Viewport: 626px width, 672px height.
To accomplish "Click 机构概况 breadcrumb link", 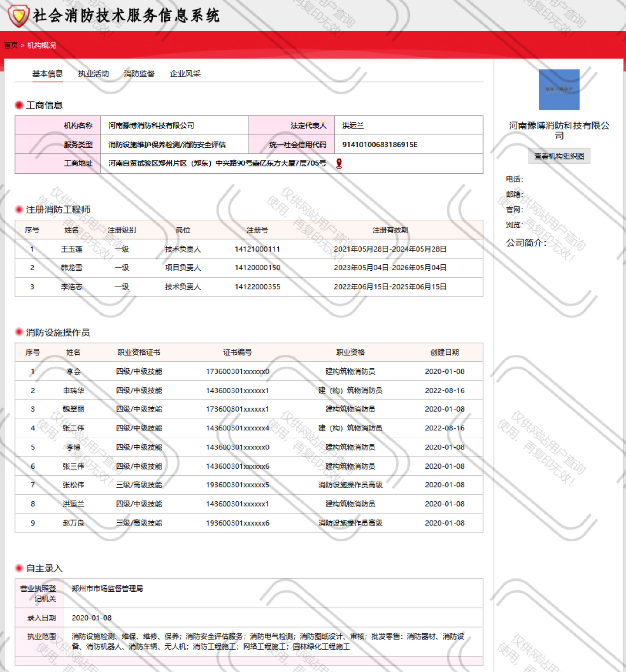I will click(42, 45).
